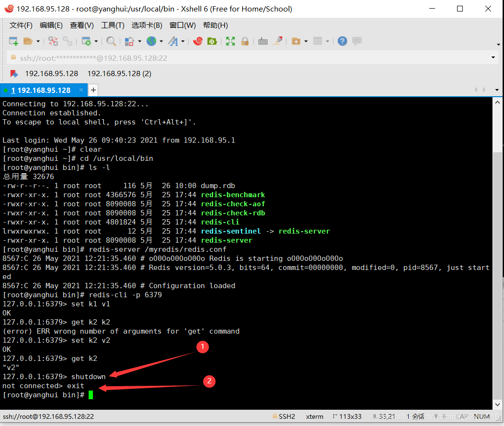Image resolution: width=504 pixels, height=426 pixels.
Task: Open Help with the blue question icon
Action: coord(343,41)
